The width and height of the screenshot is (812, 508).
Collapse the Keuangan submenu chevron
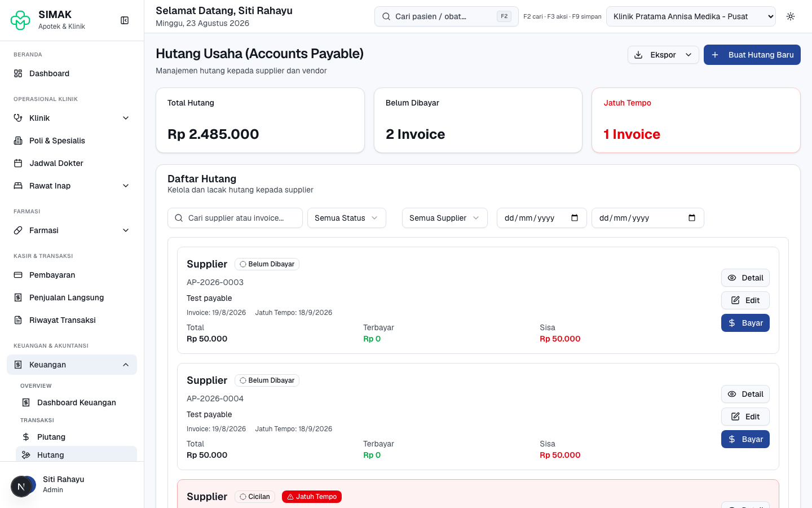coord(126,365)
